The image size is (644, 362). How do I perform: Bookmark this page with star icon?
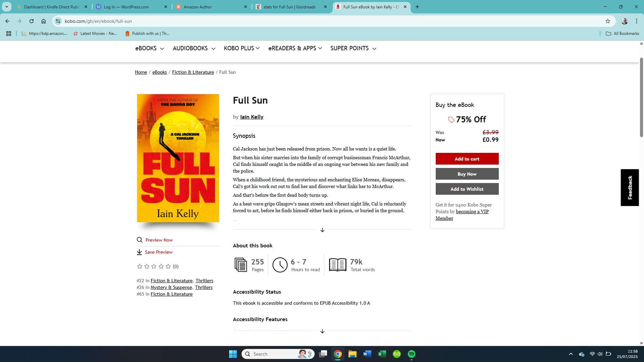point(608,21)
